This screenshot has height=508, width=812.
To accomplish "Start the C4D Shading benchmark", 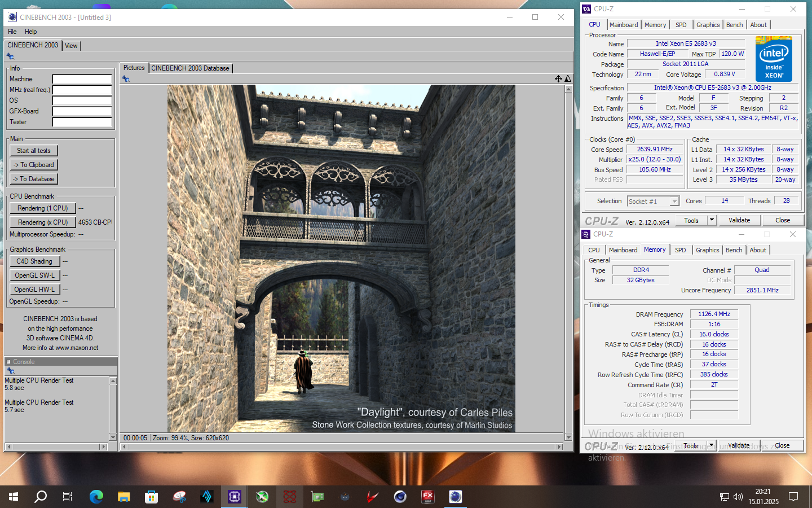I will [34, 261].
